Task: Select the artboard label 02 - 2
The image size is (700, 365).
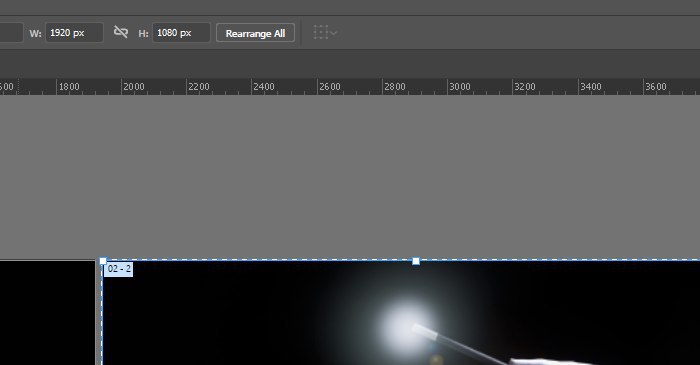Action: click(x=119, y=269)
